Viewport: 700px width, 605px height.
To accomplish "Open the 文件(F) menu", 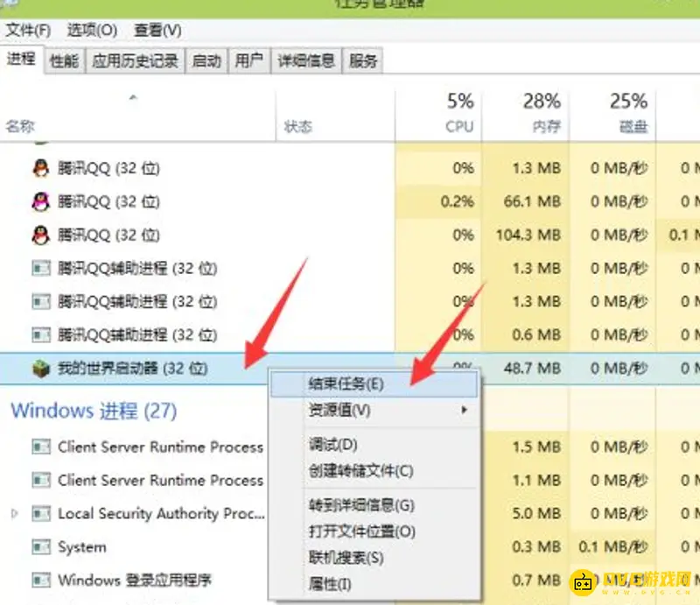I will 28,31.
